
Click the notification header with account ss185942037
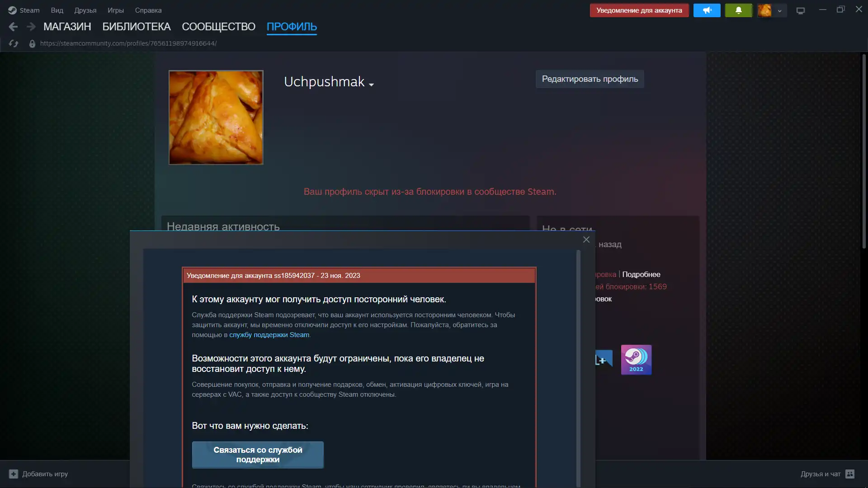359,276
